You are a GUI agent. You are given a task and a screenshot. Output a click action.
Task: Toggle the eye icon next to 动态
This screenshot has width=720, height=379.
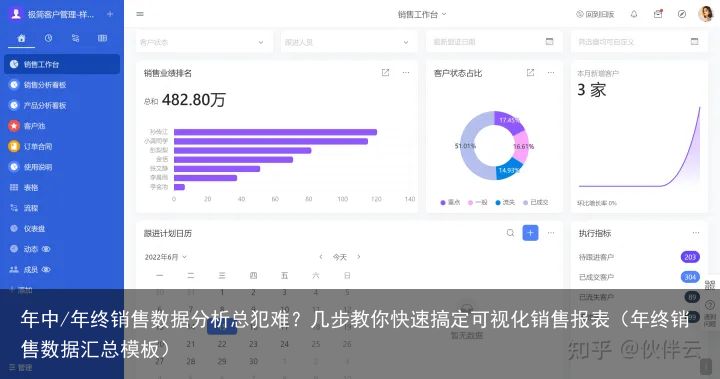tap(46, 249)
